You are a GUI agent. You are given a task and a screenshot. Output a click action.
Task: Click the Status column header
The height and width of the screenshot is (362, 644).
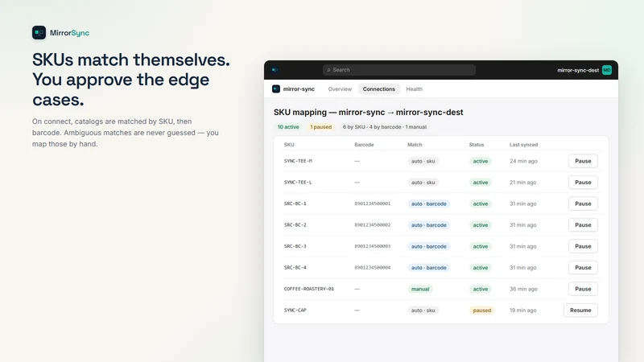tap(477, 145)
